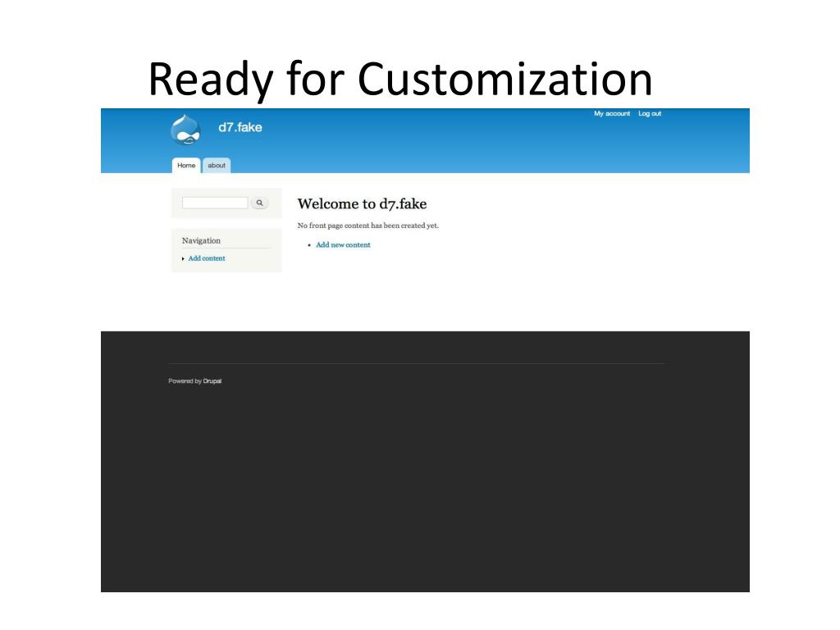Open the Home tab
The height and width of the screenshot is (630, 840).
click(x=186, y=166)
